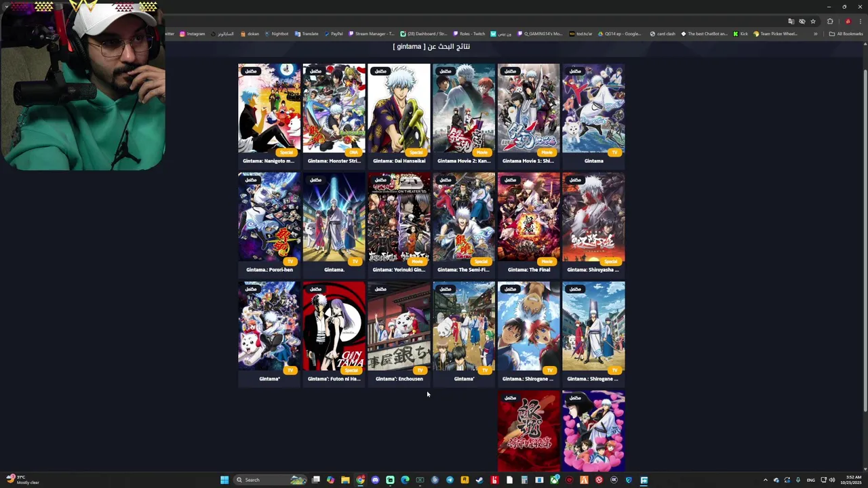Open Gintama: Dai Hanseikai poster

(x=399, y=108)
